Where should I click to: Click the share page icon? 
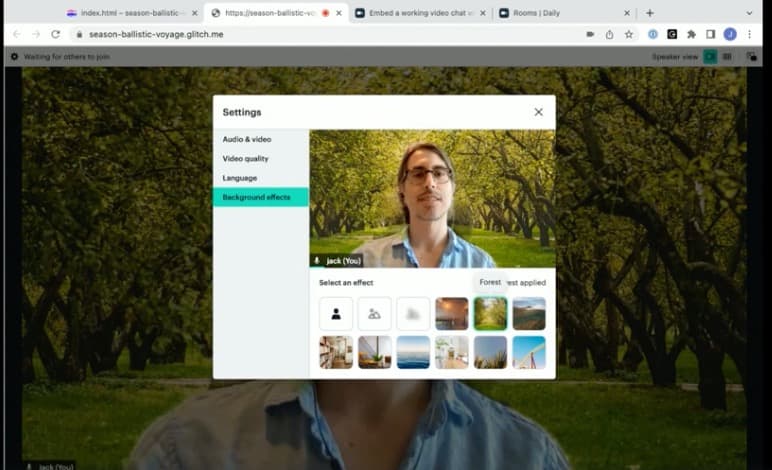pyautogui.click(x=610, y=34)
